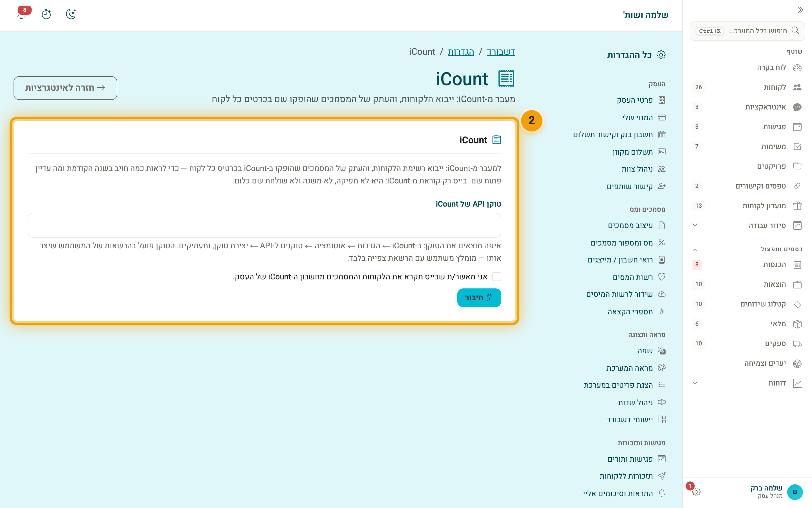Open settings gear next to שלמה ברק
Screen dimensions: 812x508
click(696, 492)
